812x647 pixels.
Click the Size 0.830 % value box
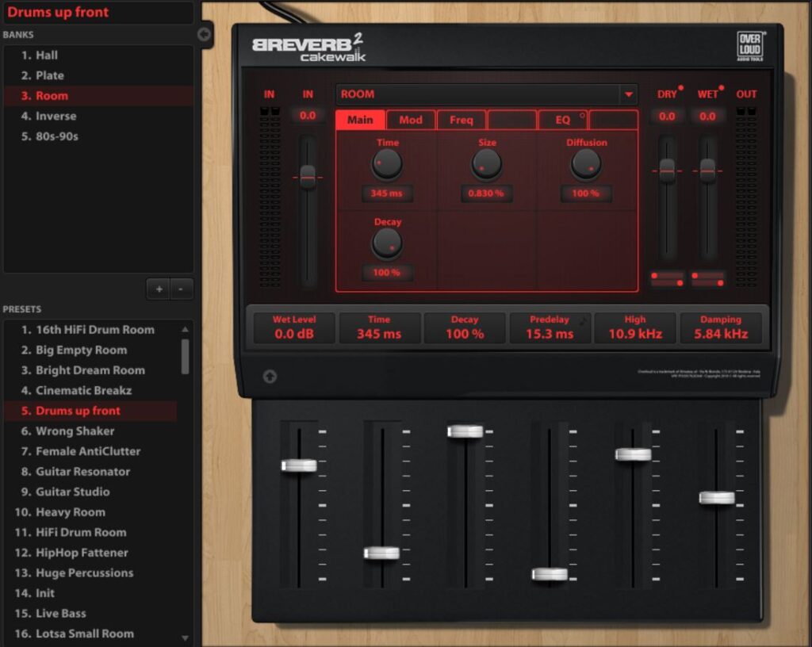click(486, 193)
